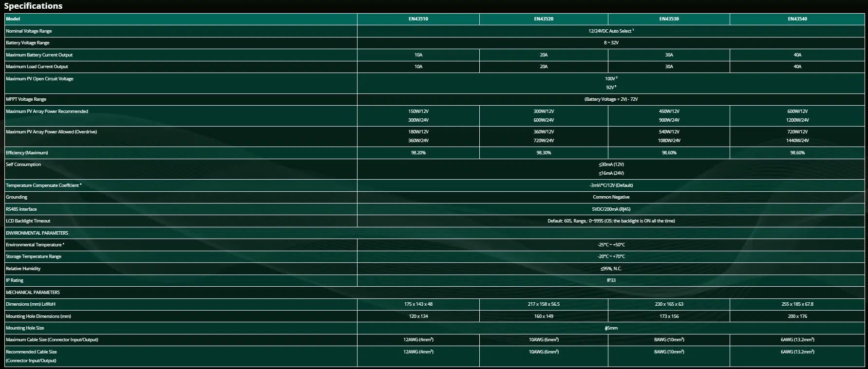Click the 98.20% efficiency cell for EN43510
This screenshot has height=369, width=868.
418,153
